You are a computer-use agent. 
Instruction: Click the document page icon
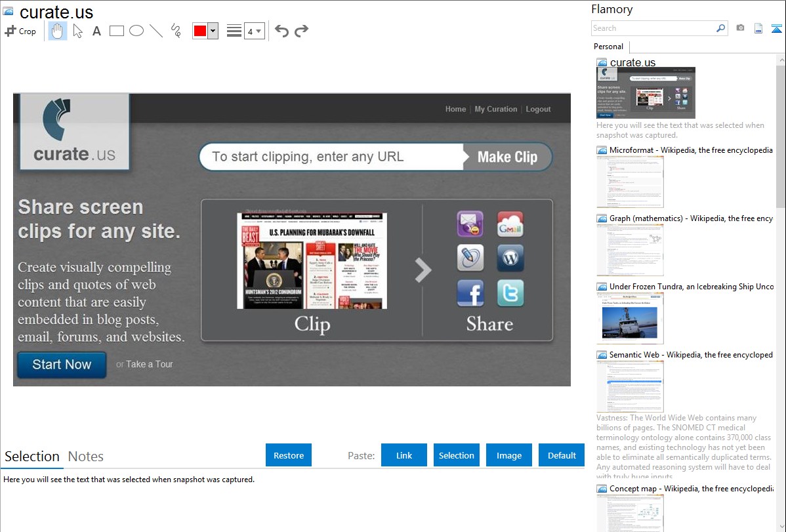[x=758, y=28]
